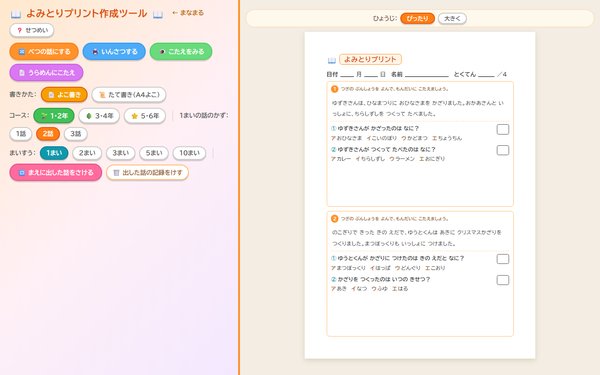Click the べつの話にする button
600x375 pixels.
click(x=44, y=51)
